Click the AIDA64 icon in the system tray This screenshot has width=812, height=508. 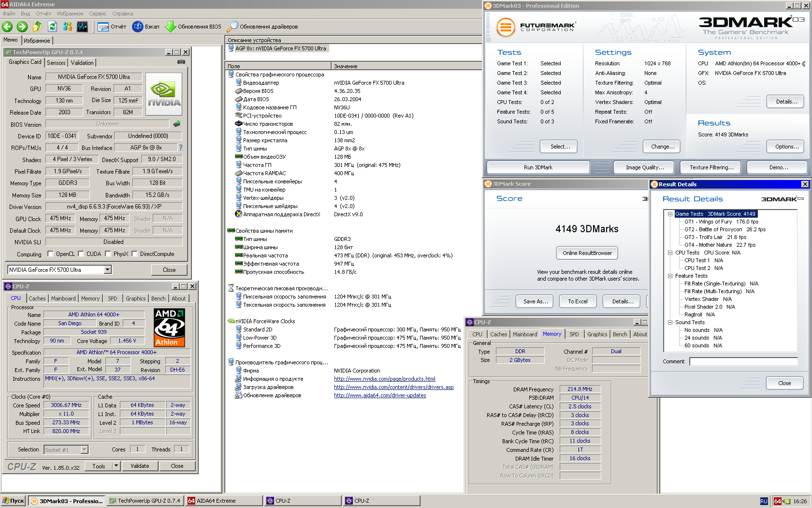pyautogui.click(x=778, y=501)
